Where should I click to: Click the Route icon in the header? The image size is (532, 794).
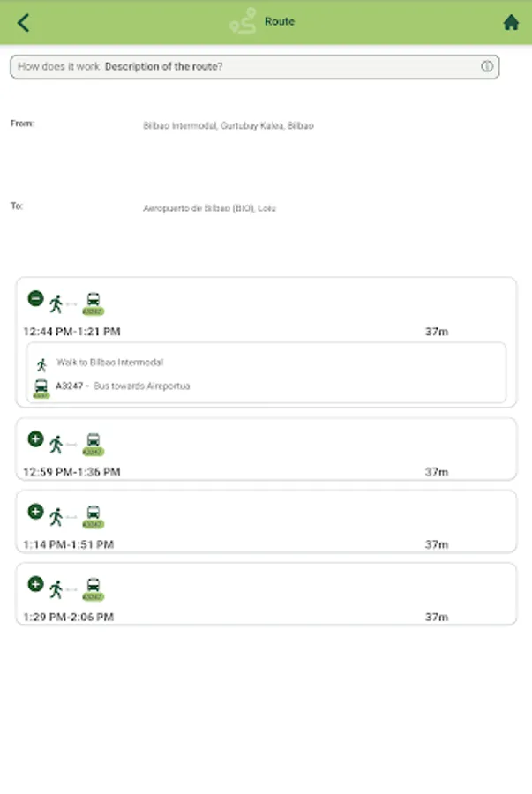[x=243, y=21]
